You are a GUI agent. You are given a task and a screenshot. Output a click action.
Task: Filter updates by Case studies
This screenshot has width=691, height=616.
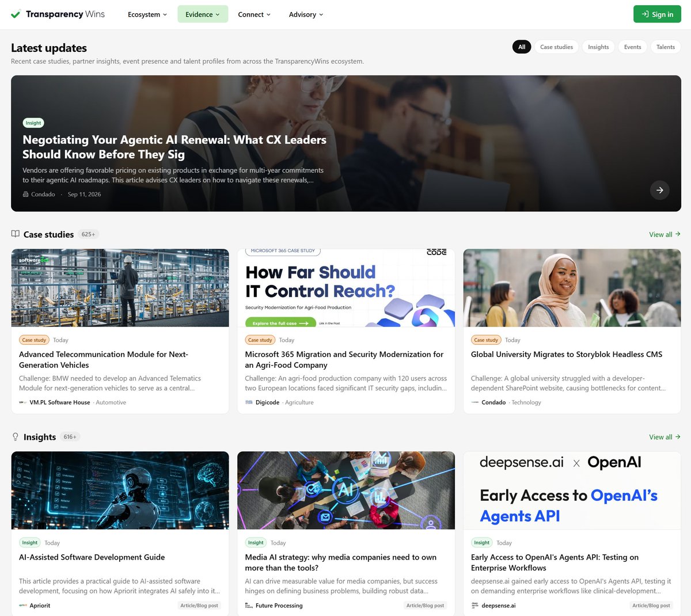tap(556, 47)
